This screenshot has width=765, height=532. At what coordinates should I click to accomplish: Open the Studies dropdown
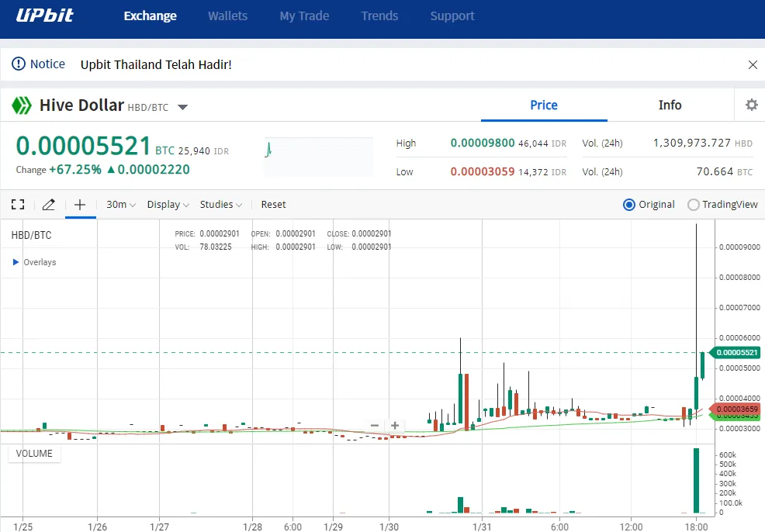tap(220, 204)
